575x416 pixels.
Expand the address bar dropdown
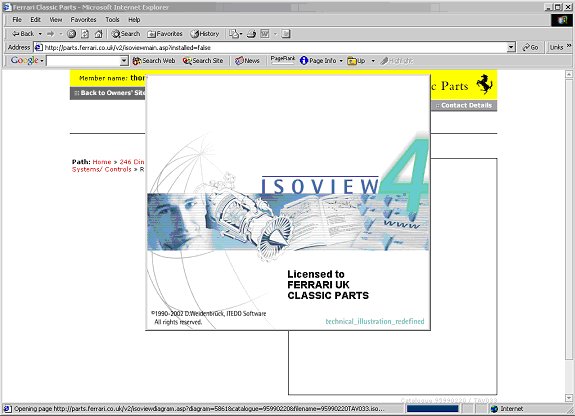tap(511, 47)
